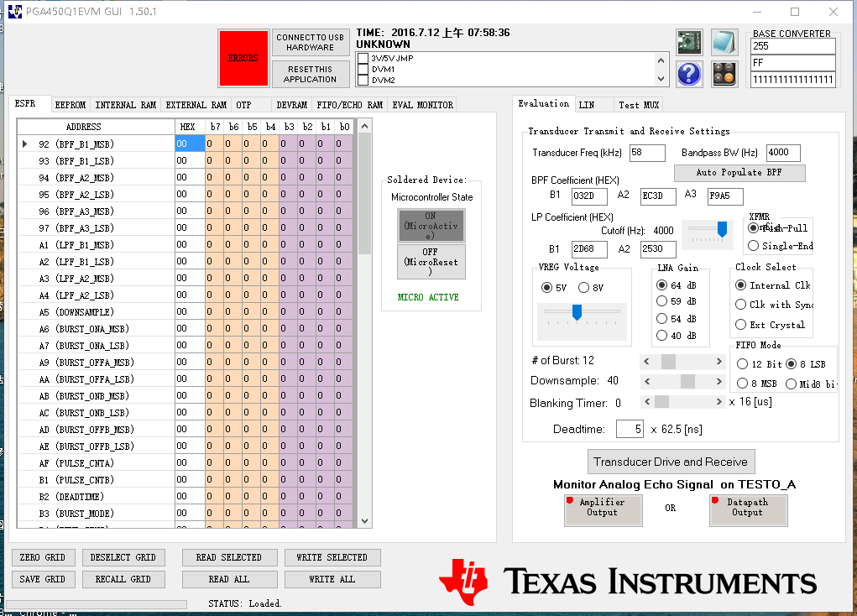Click the Transducer Freq input field
This screenshot has height=616, width=857.
click(x=647, y=153)
